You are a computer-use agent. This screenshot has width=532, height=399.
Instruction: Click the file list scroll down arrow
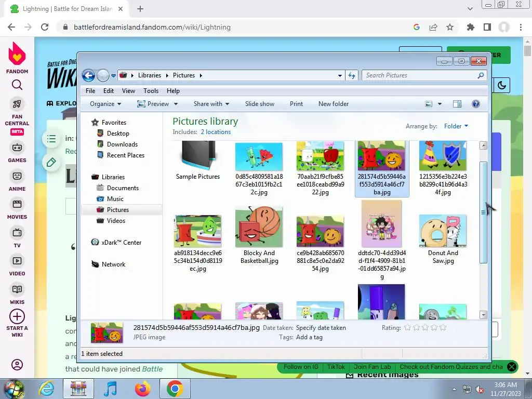484,315
